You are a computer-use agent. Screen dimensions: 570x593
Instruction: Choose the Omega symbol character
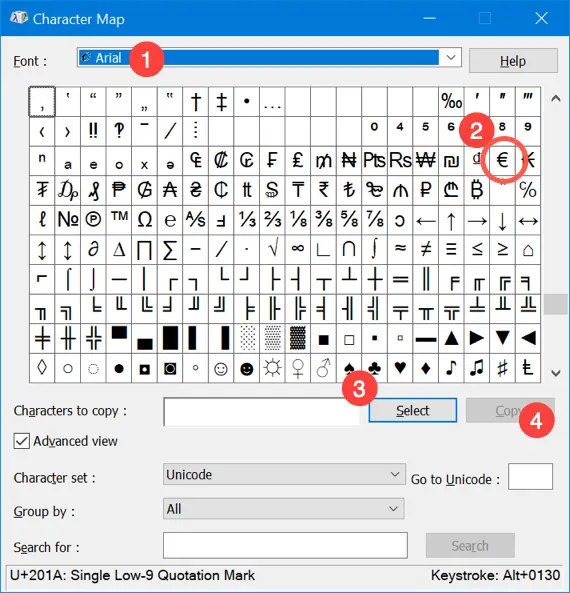144,219
